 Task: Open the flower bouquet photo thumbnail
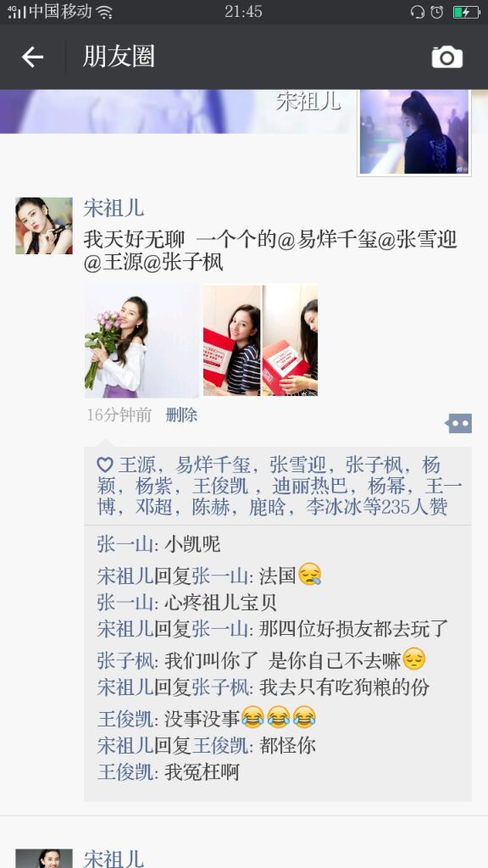[x=141, y=341]
